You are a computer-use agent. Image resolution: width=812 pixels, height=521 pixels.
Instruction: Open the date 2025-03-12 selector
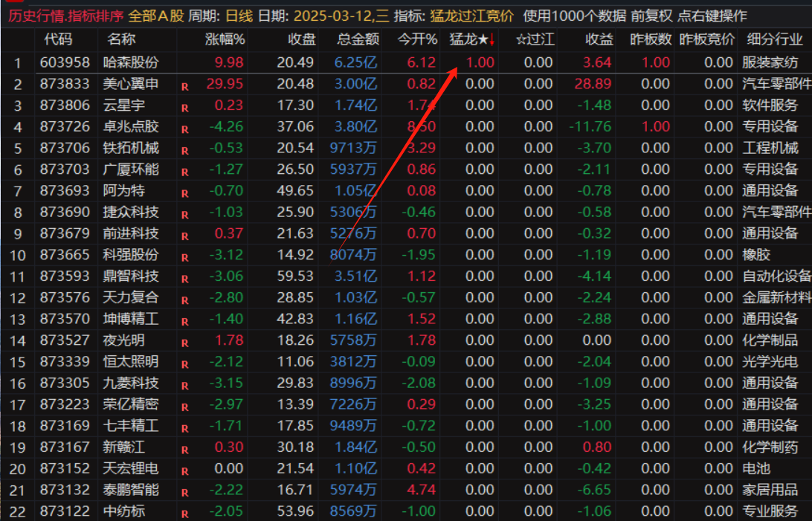click(x=337, y=16)
